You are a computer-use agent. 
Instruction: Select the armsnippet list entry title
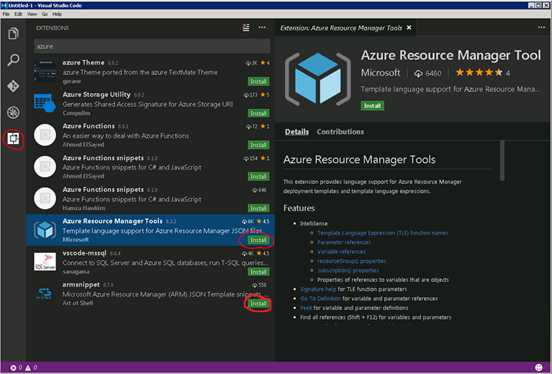[81, 285]
